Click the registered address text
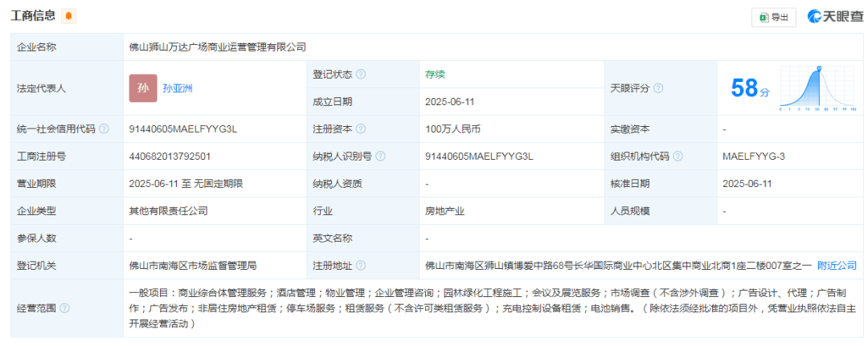This screenshot has width=868, height=346. tap(618, 266)
